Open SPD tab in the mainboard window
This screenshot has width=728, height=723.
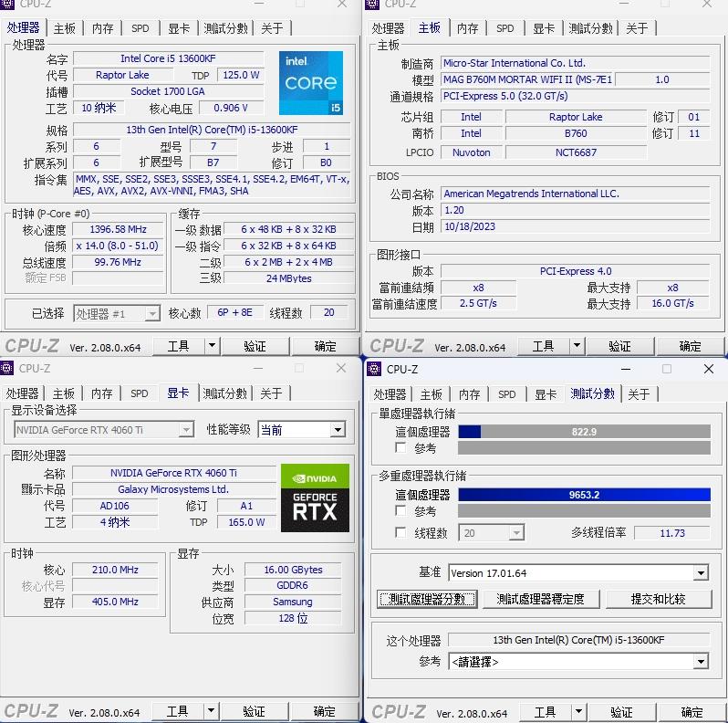504,28
